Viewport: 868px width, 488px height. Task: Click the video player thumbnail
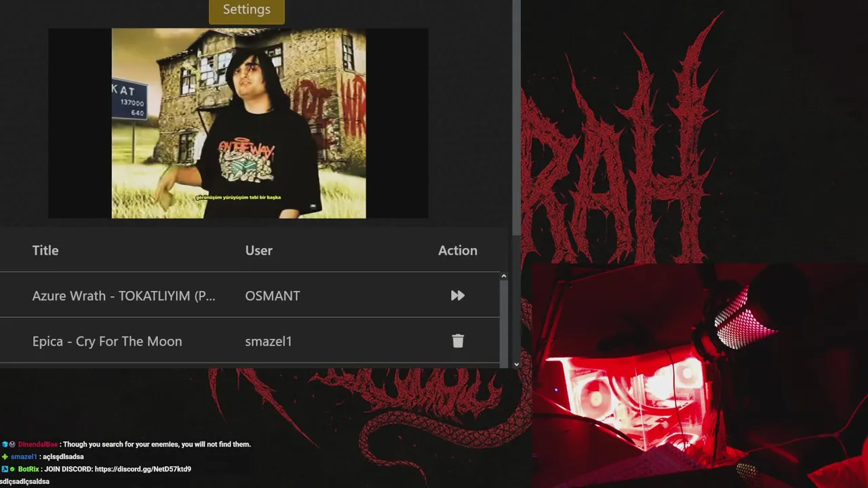[238, 123]
